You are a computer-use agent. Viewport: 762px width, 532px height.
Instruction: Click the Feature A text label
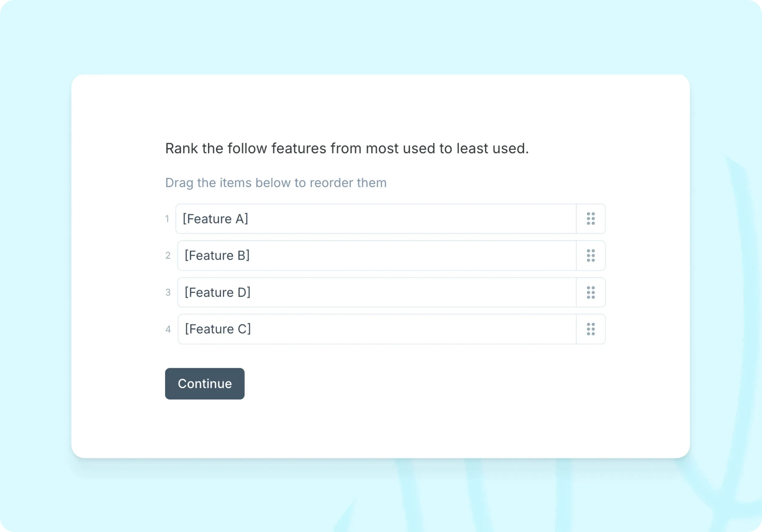tap(215, 219)
